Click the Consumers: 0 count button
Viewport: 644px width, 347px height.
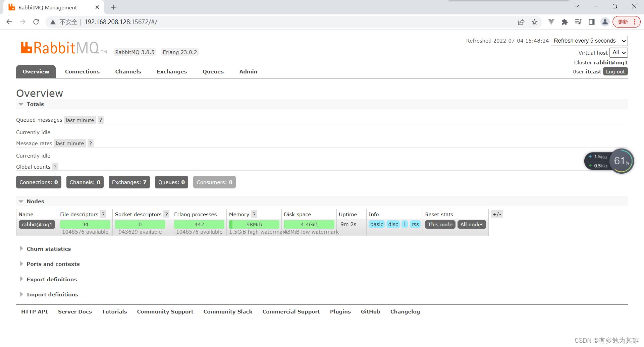pyautogui.click(x=214, y=182)
